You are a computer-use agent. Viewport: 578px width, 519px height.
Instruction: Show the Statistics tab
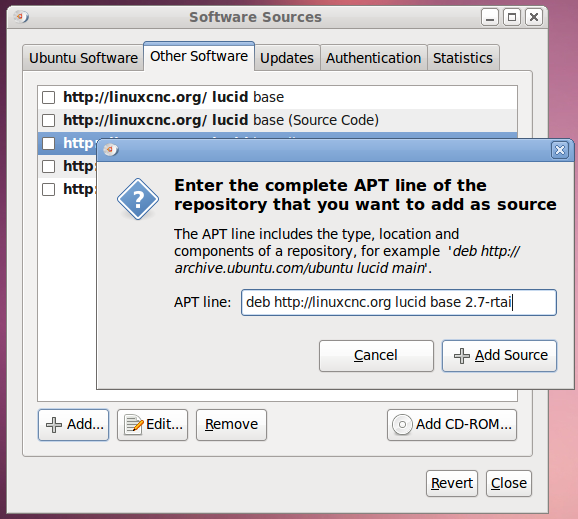pos(463,58)
